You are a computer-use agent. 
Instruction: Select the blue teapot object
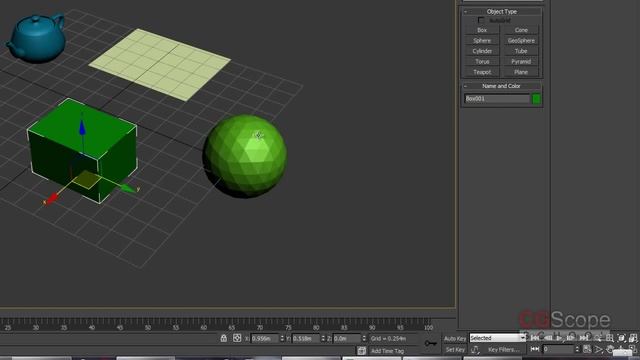tap(36, 39)
